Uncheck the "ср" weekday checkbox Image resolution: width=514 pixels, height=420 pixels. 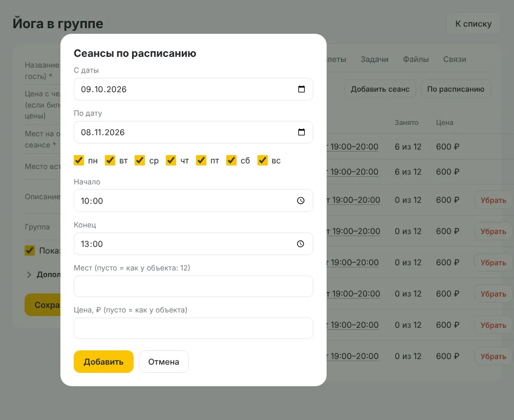tap(140, 160)
